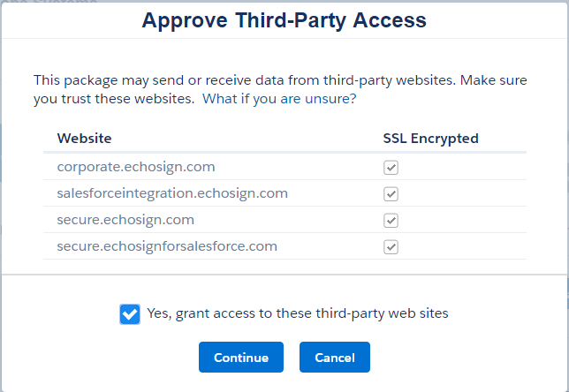
Task: Click the Approve Third-Party Access title
Action: (x=284, y=20)
